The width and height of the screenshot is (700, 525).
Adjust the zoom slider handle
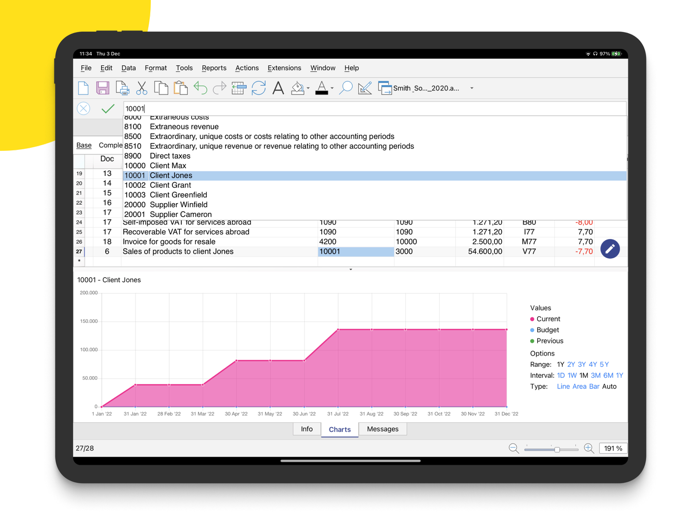pyautogui.click(x=557, y=449)
